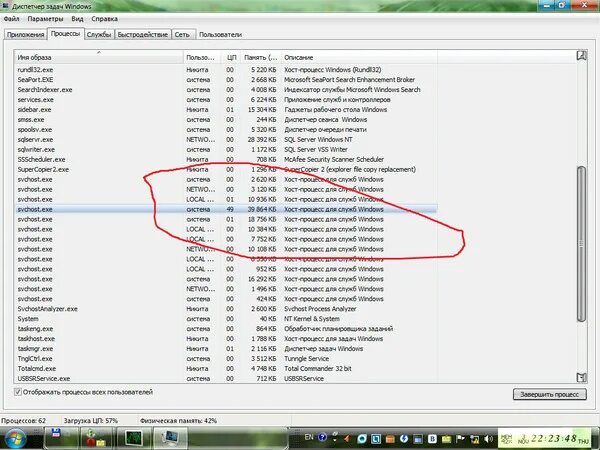
Task: Click the orange box tray icon
Action: coord(390,439)
